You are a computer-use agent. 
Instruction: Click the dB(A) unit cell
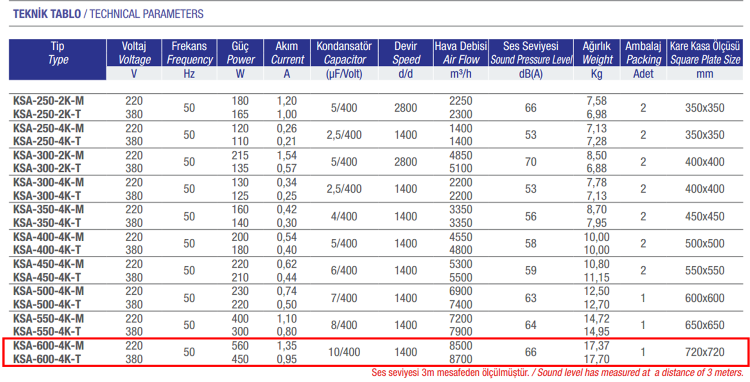(x=531, y=74)
